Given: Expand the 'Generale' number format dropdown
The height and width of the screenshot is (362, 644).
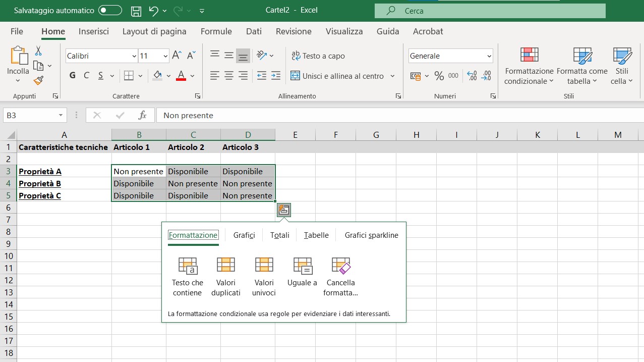Looking at the screenshot, I should point(489,56).
